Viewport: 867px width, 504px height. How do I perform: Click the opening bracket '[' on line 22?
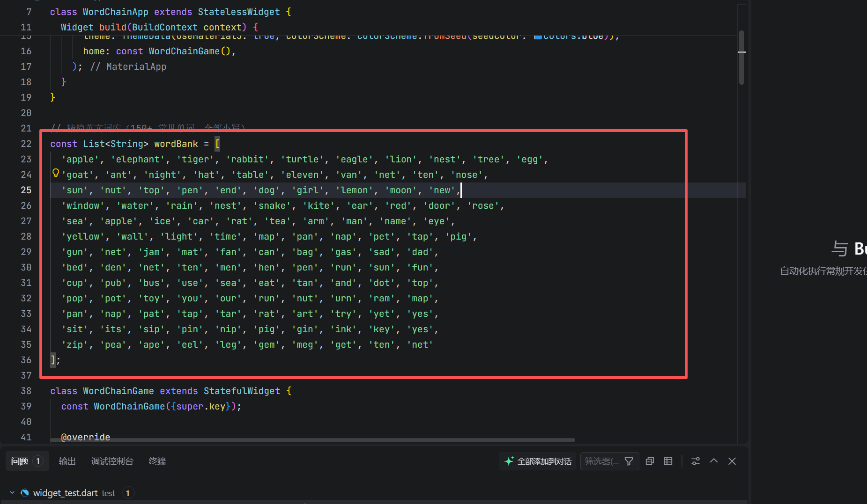click(217, 144)
